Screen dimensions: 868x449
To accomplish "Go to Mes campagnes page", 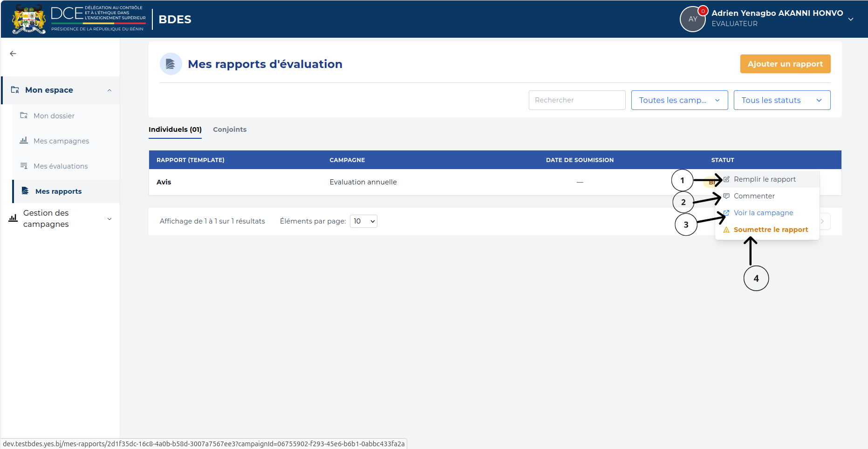I will pyautogui.click(x=61, y=141).
